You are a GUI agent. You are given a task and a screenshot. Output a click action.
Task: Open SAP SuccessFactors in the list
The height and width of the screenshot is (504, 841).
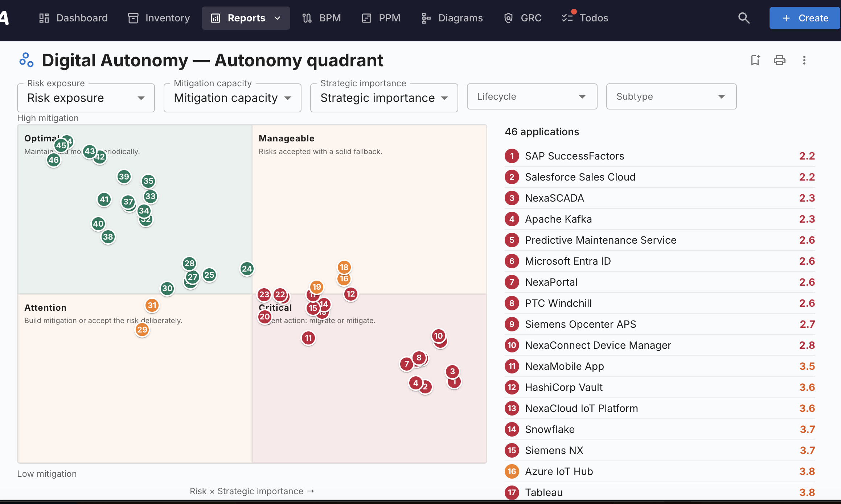(x=660, y=156)
